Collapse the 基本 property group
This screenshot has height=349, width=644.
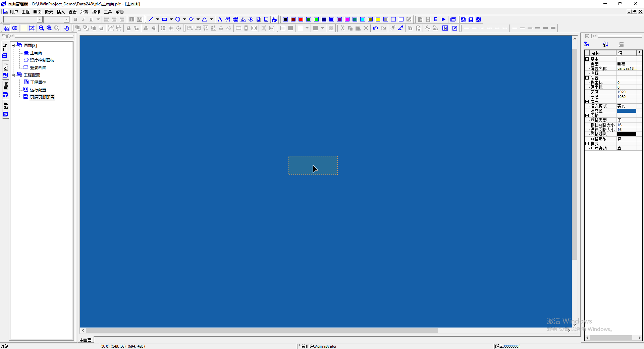click(587, 59)
